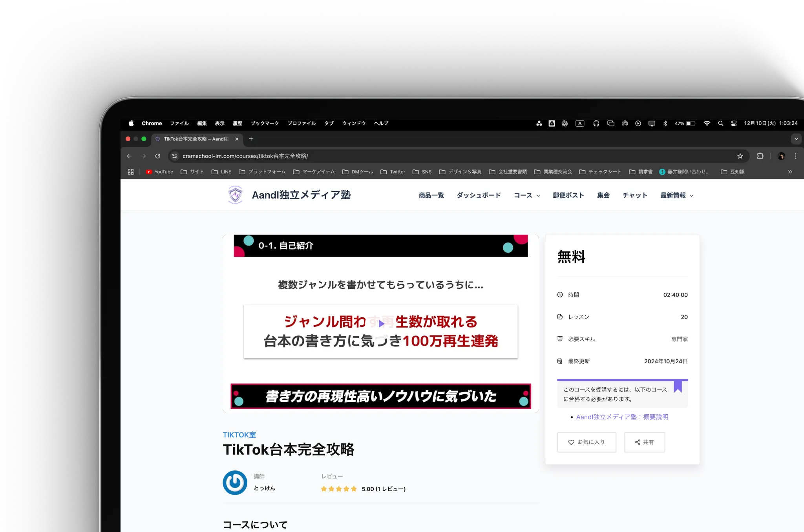Close the TikTok台本完全攻略 tab
The image size is (804, 532).
click(x=237, y=139)
